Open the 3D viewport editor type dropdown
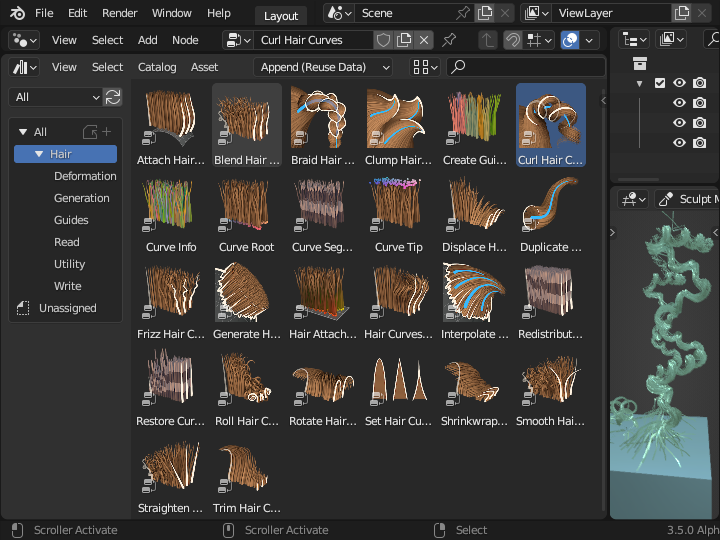The image size is (720, 540). tap(633, 199)
